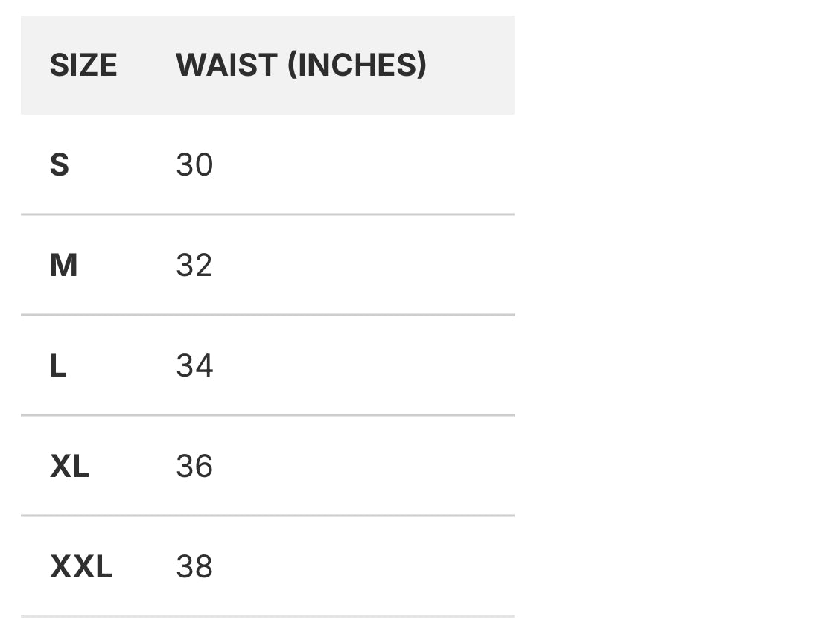Click the SIZE column header
The width and height of the screenshot is (840, 637).
click(83, 65)
